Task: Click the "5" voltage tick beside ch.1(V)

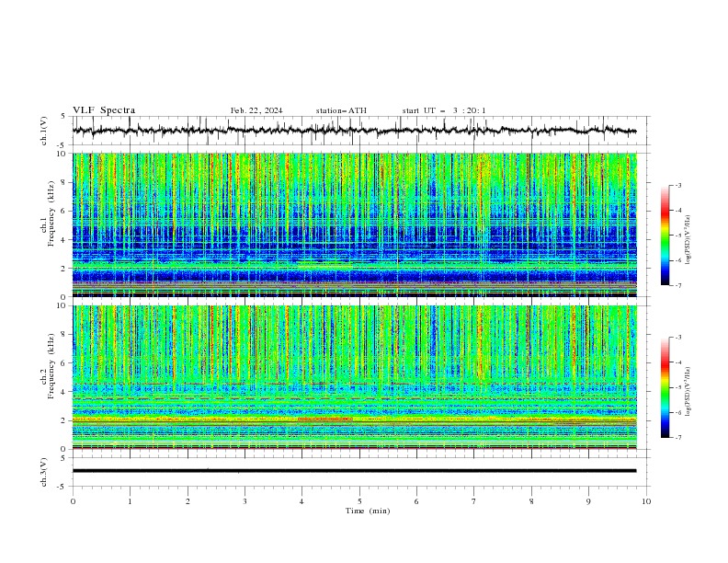Action: (63, 117)
